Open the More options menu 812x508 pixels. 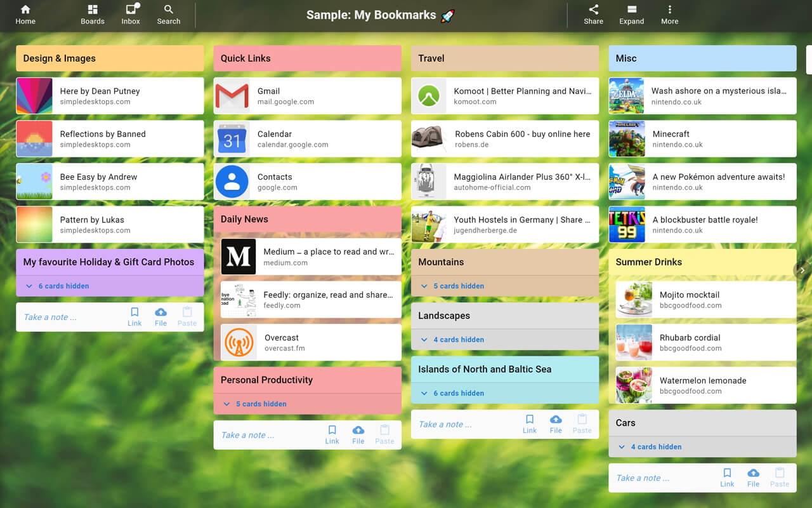pos(669,15)
